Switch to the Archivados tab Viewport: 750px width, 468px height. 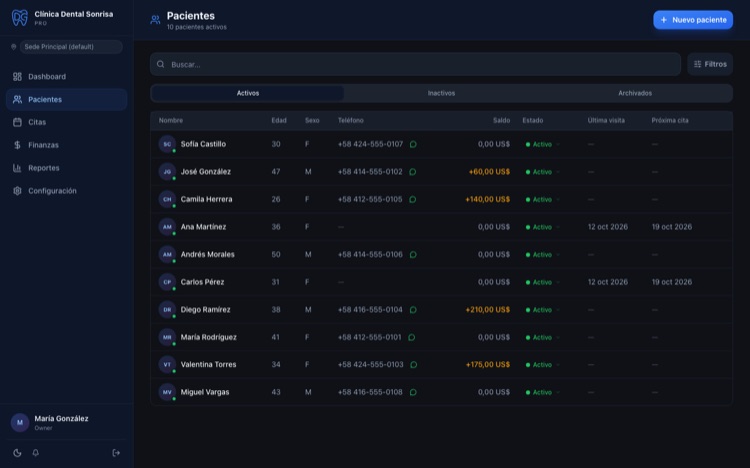pos(635,93)
